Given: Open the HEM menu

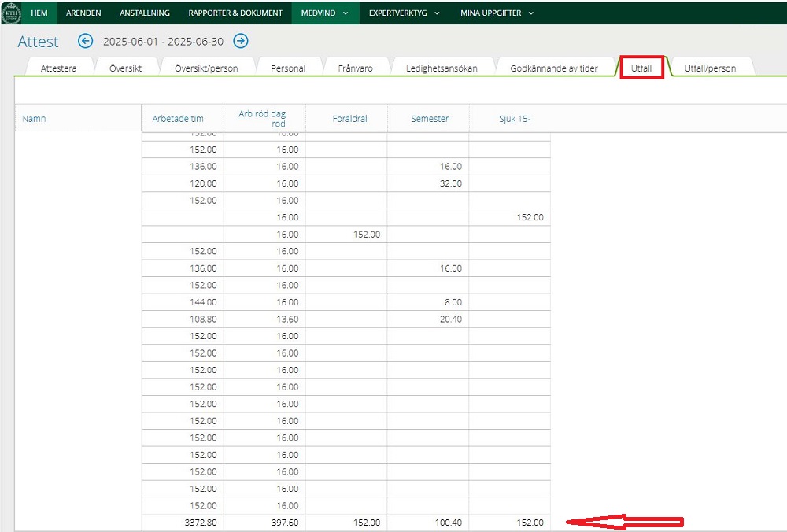Looking at the screenshot, I should click(39, 13).
